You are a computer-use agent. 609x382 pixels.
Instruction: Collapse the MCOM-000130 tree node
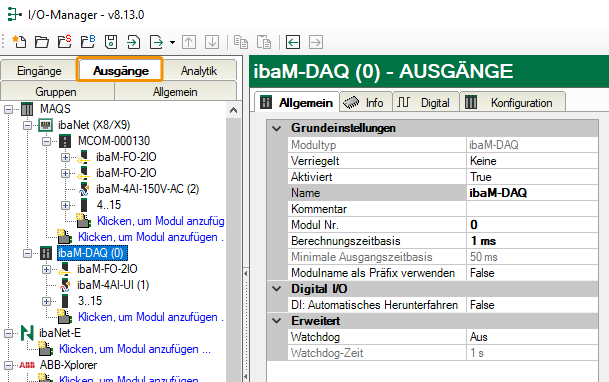click(46, 141)
